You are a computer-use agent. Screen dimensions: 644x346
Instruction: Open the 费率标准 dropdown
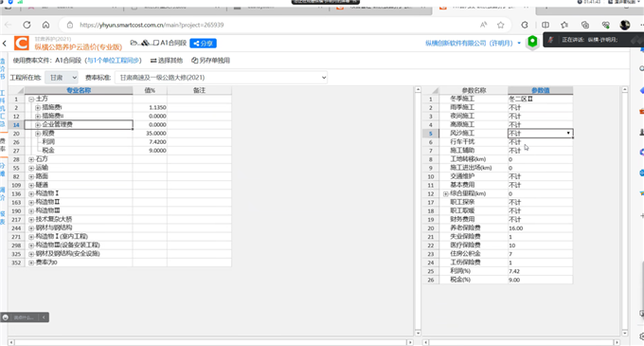(221, 77)
